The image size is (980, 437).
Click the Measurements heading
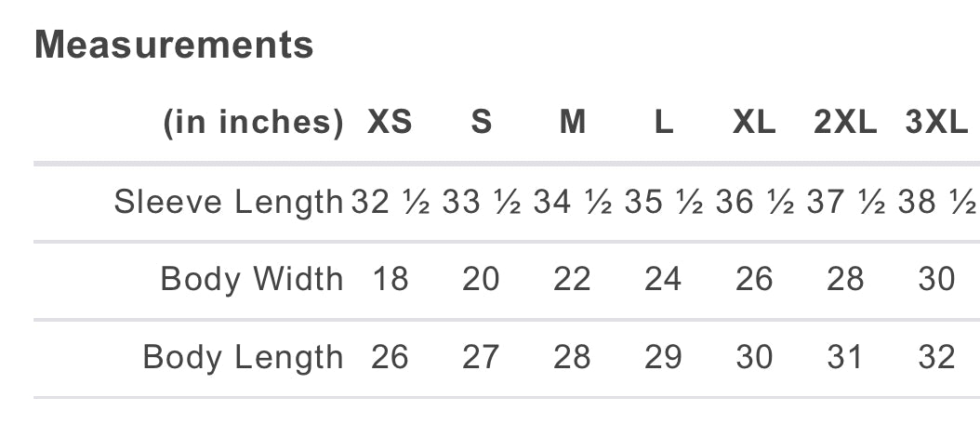(174, 45)
